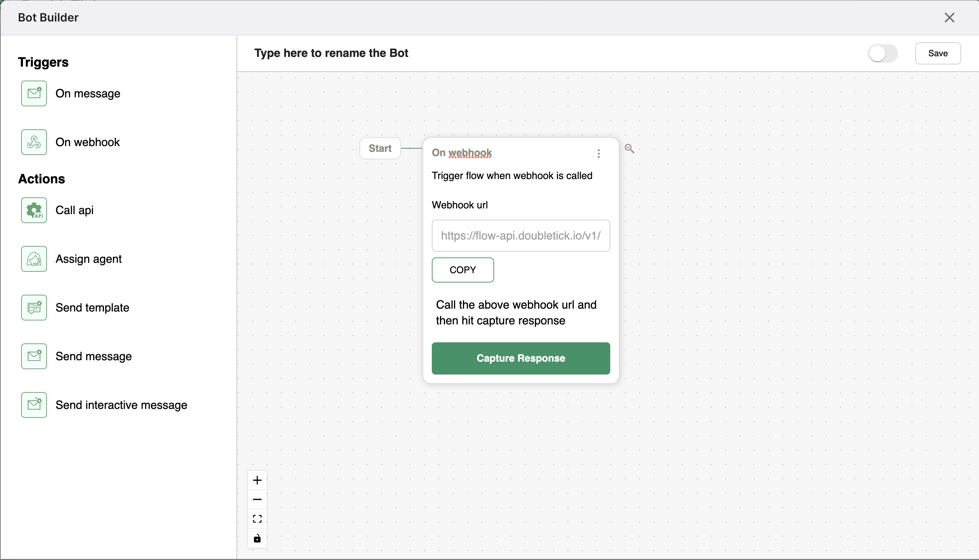This screenshot has height=560, width=979.
Task: Click the Send interactive message icon
Action: [35, 404]
